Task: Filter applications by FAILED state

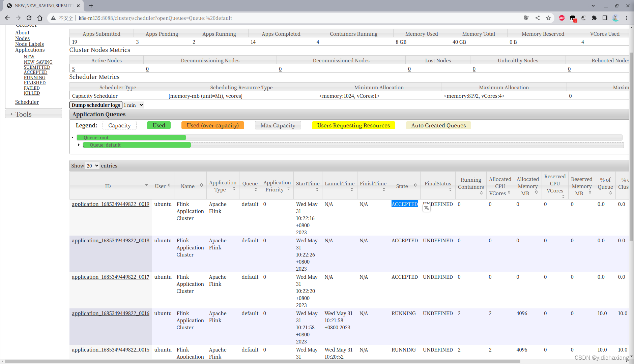Action: tap(32, 88)
